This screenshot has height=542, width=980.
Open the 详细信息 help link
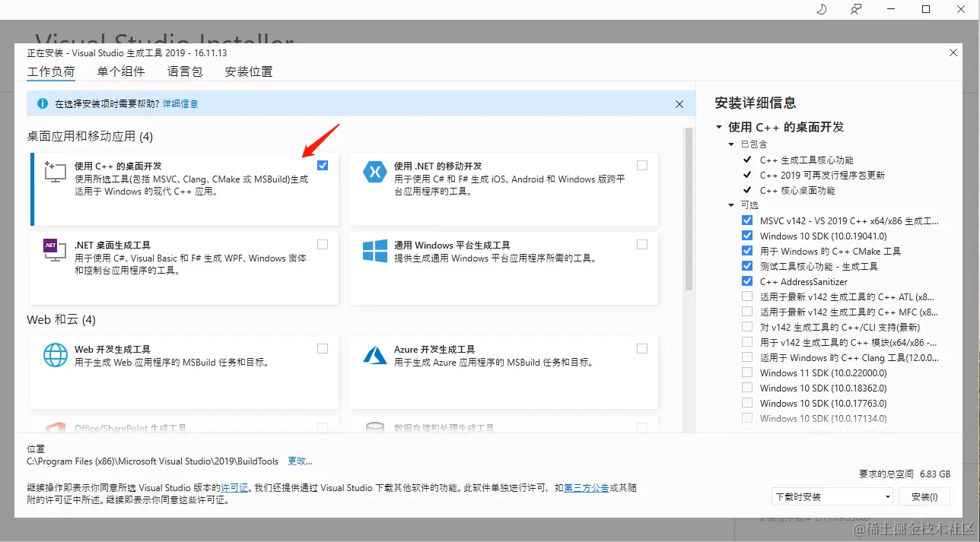[x=180, y=103]
